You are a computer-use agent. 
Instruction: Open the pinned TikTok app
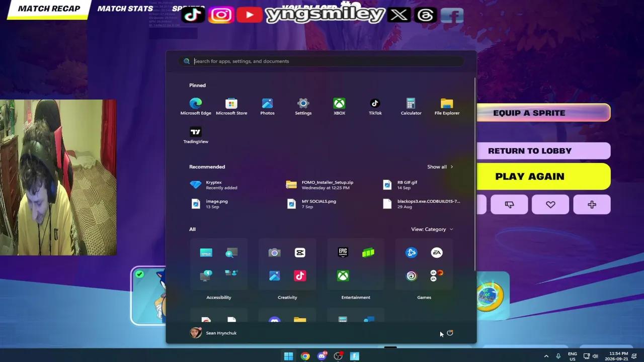tap(375, 107)
